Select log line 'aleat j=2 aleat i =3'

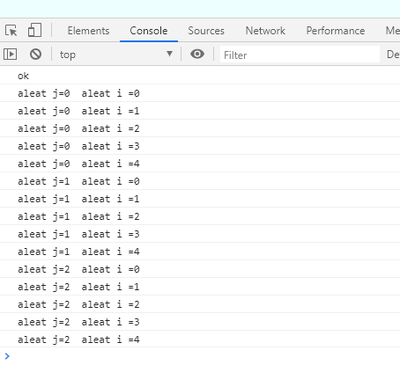[200, 322]
